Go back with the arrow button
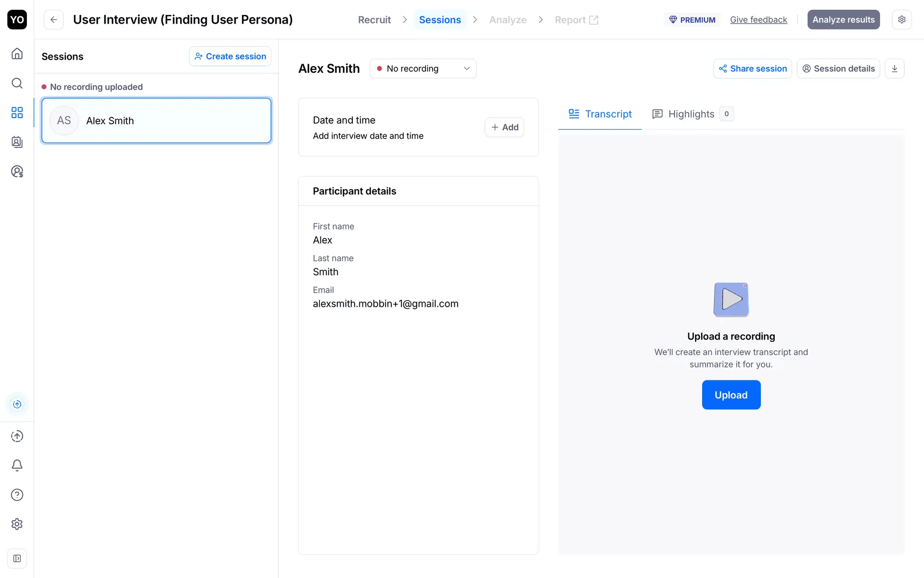Viewport: 924px width, 578px height. 54,20
